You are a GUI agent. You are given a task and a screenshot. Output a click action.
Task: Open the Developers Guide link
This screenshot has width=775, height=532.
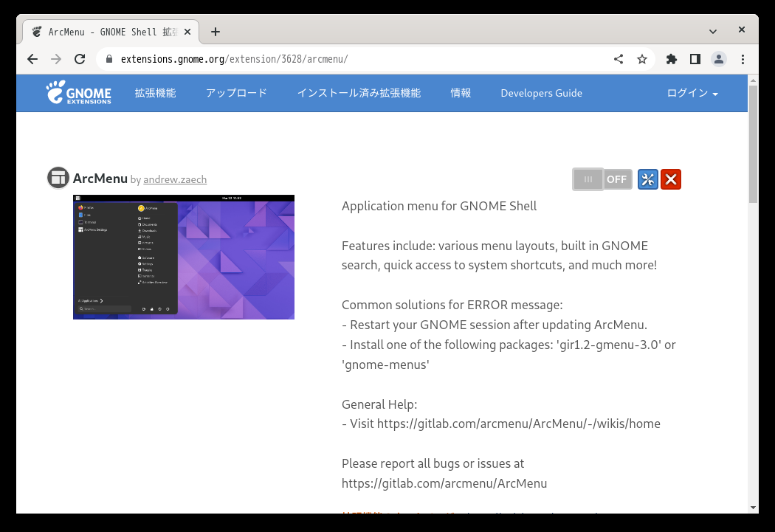pos(541,93)
